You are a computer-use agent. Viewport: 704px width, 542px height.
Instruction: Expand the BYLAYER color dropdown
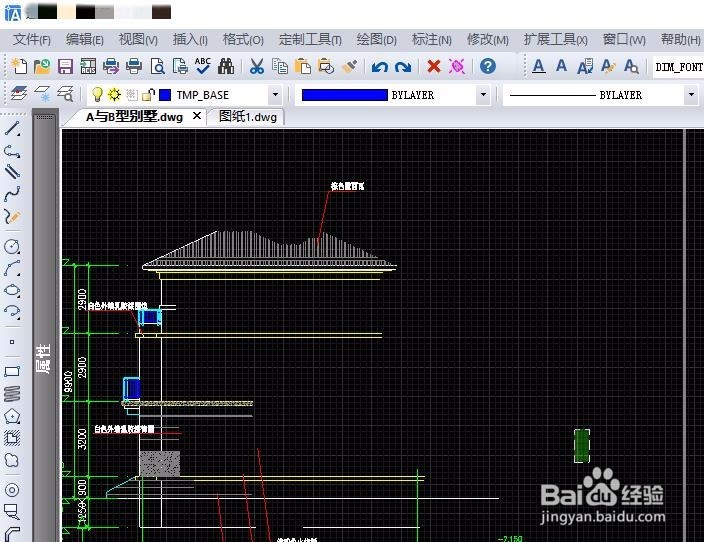[x=483, y=95]
